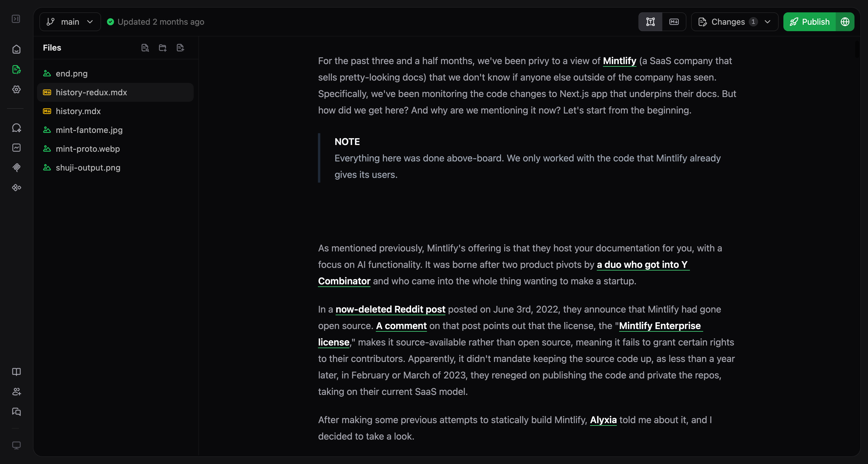
Task: Open the main branch selector
Action: (x=69, y=21)
